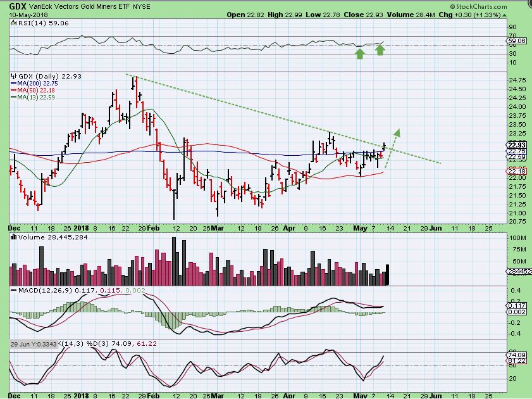Viewport: 532px width, 399px height.
Task: Click the 22.18 red MA tag on price axis
Action: 517,171
